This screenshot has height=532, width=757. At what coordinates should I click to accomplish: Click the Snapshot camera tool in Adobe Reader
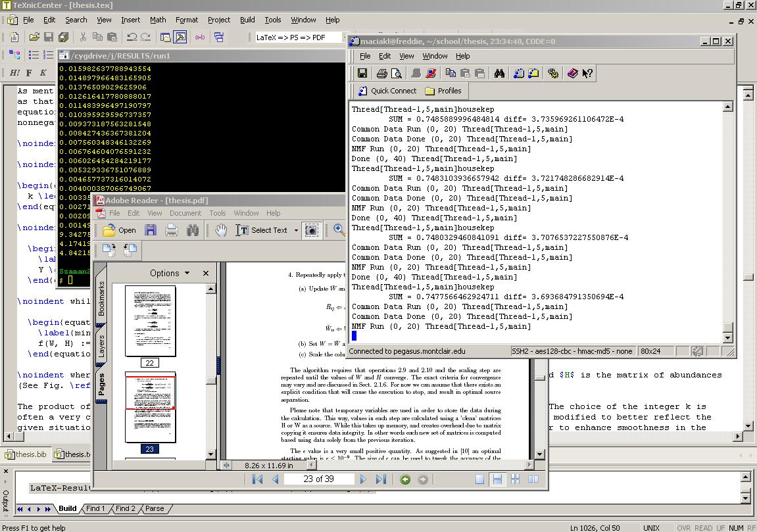(x=311, y=230)
